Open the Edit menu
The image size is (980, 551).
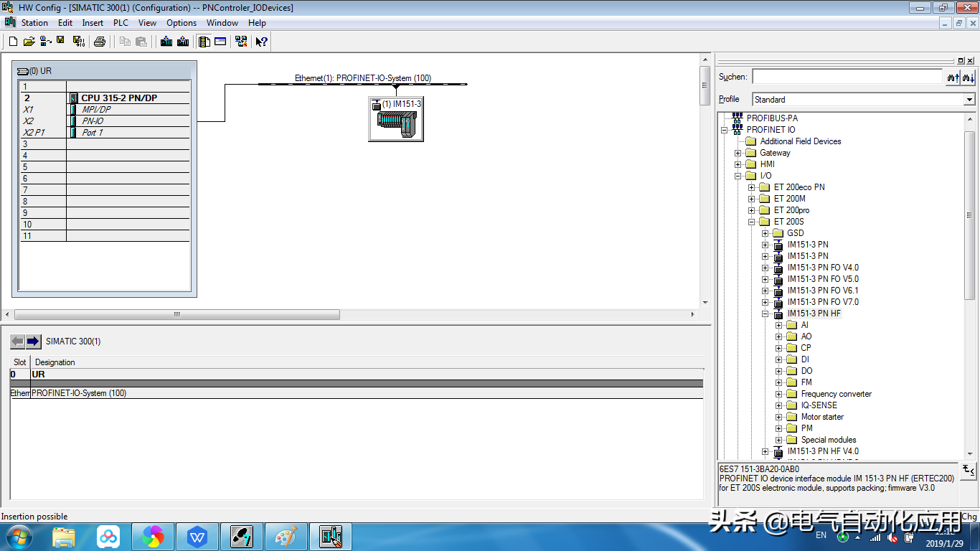coord(65,23)
